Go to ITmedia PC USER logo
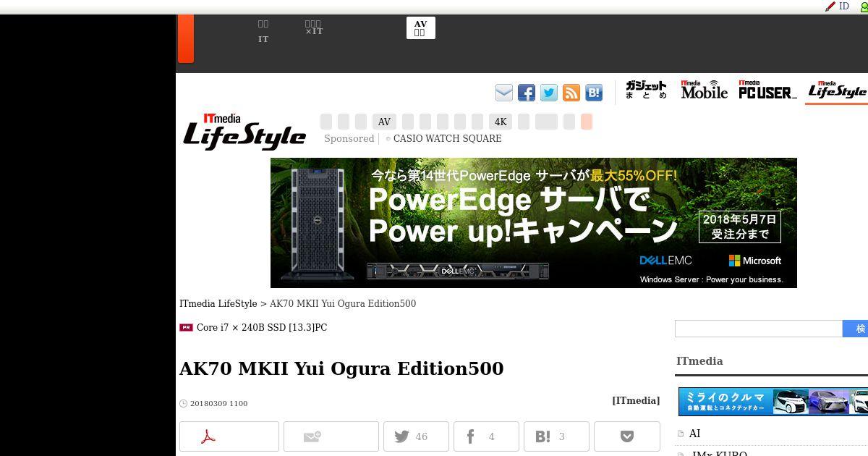Screen dimensions: 868x456 (x=767, y=90)
